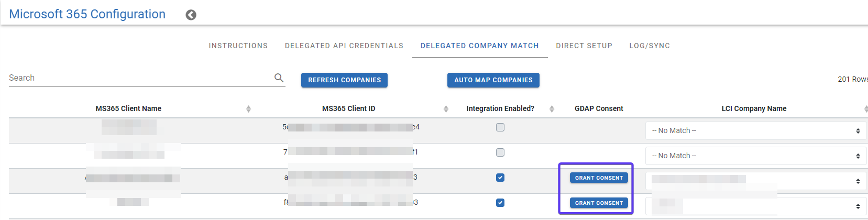The width and height of the screenshot is (868, 220).
Task: Click the Microsoft 365 Configuration title
Action: coord(87,14)
